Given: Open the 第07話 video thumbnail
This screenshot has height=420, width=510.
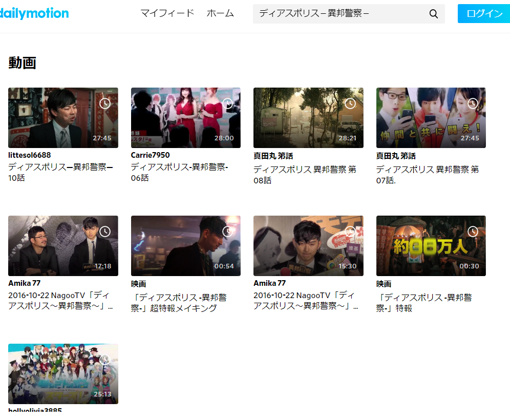Looking at the screenshot, I should 431,118.
